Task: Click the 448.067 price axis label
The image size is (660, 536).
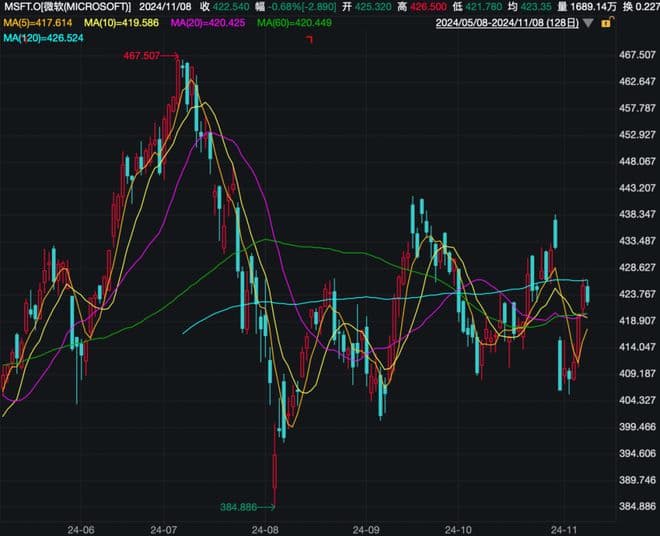Action: (x=636, y=161)
